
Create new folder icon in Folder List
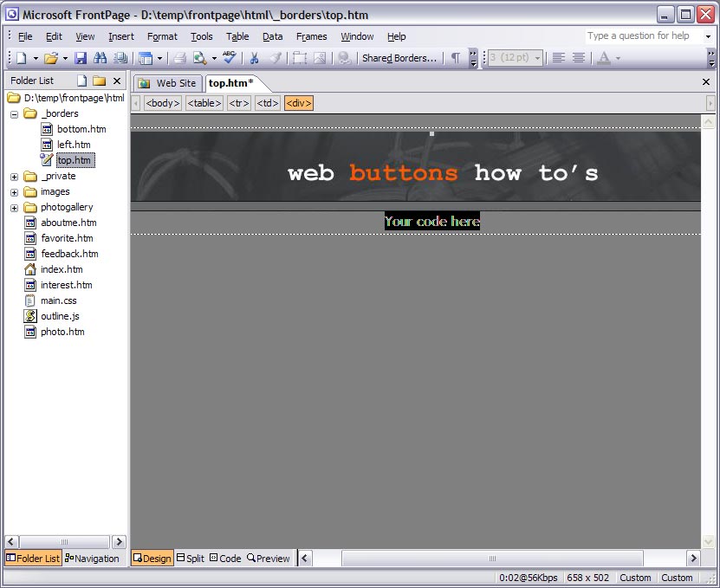[x=99, y=81]
